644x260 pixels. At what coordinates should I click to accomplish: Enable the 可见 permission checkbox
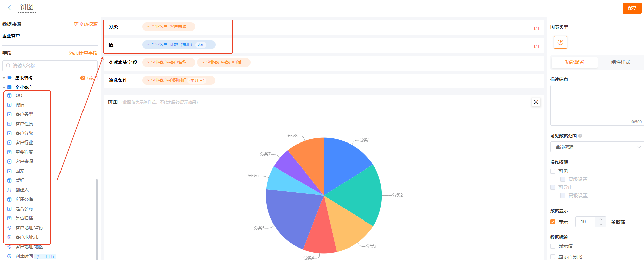point(553,171)
